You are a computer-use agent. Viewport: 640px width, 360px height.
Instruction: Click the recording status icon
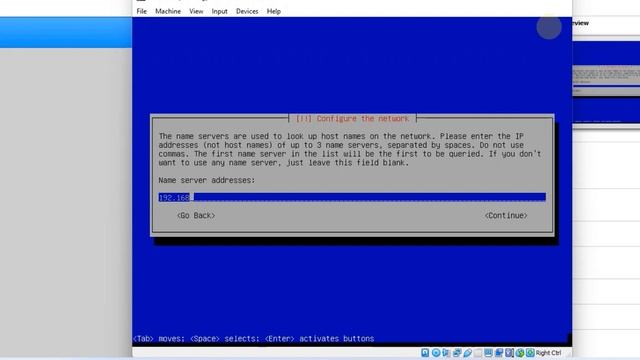tap(499, 353)
